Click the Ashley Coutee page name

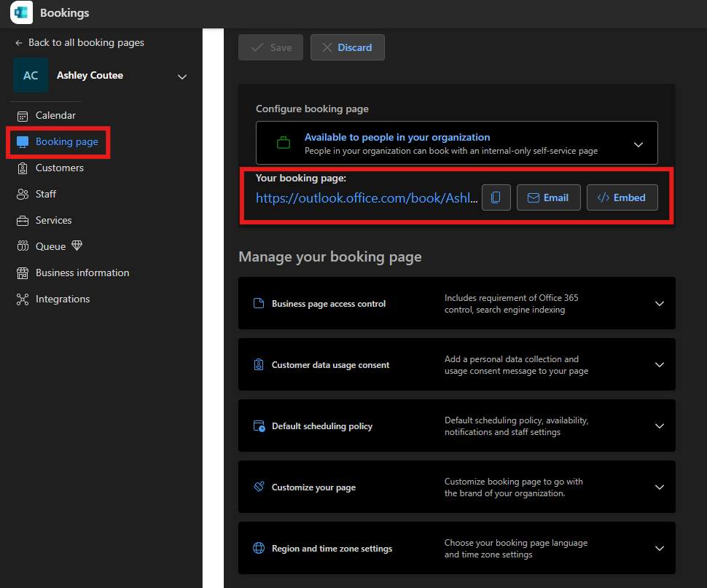click(90, 75)
